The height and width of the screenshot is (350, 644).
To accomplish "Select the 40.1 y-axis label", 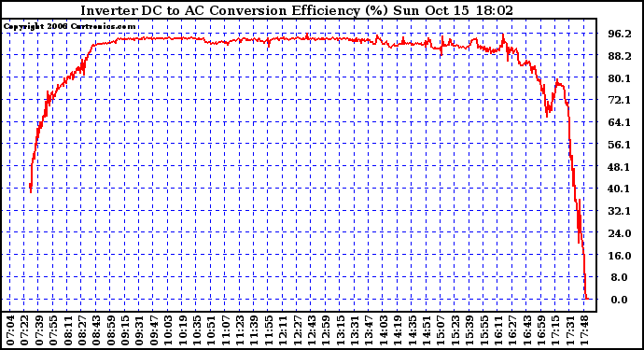I will pos(620,189).
